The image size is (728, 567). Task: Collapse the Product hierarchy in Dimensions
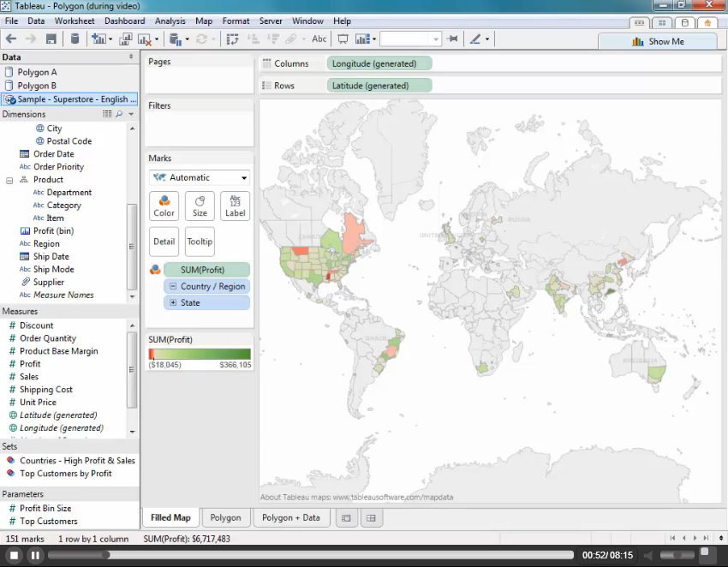click(x=9, y=180)
